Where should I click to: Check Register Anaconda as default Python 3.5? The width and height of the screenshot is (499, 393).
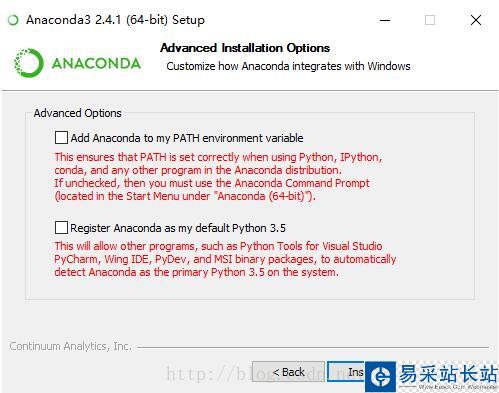coord(61,228)
